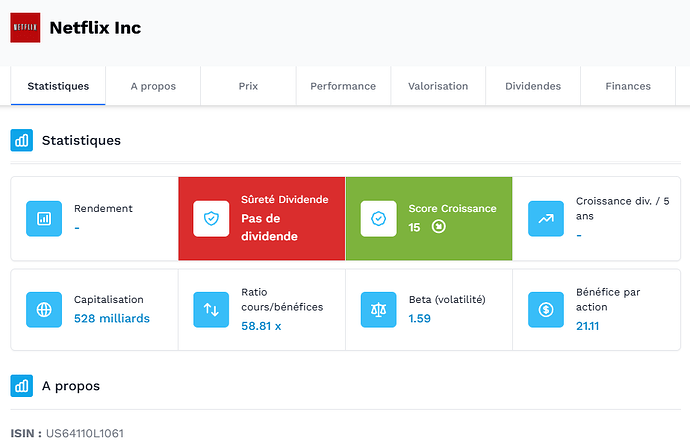This screenshot has width=690, height=444.
Task: Click the 528 milliards capitalisation value
Action: (x=112, y=319)
